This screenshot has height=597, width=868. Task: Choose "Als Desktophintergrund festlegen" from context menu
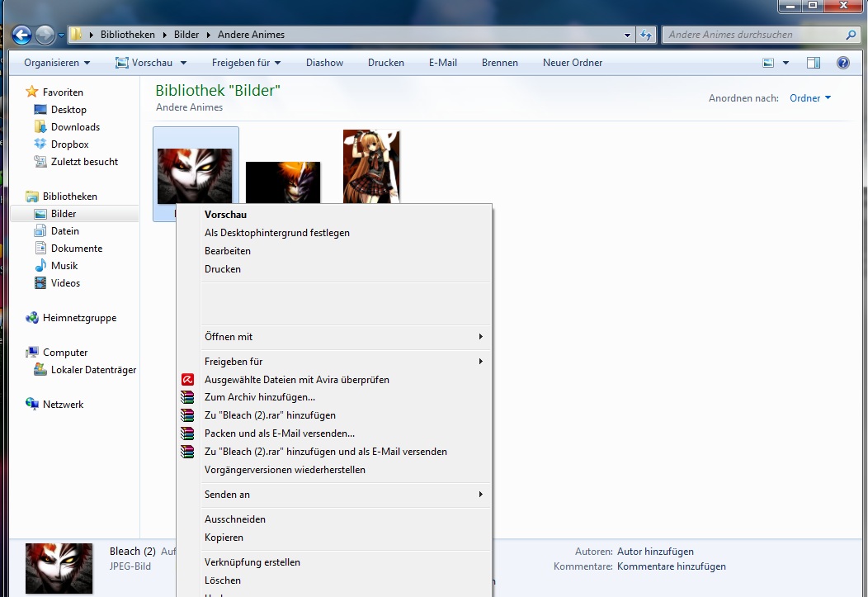coord(276,232)
